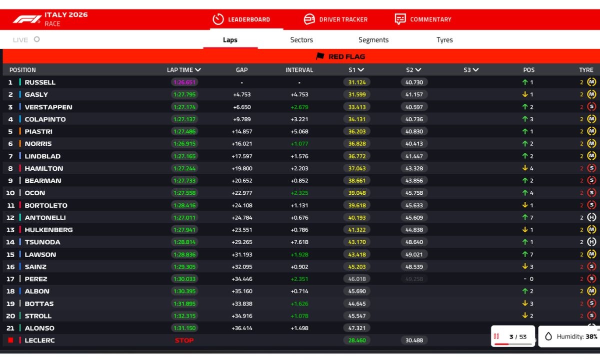Select driver Verstappen's name
This screenshot has width=600, height=364.
pos(48,107)
